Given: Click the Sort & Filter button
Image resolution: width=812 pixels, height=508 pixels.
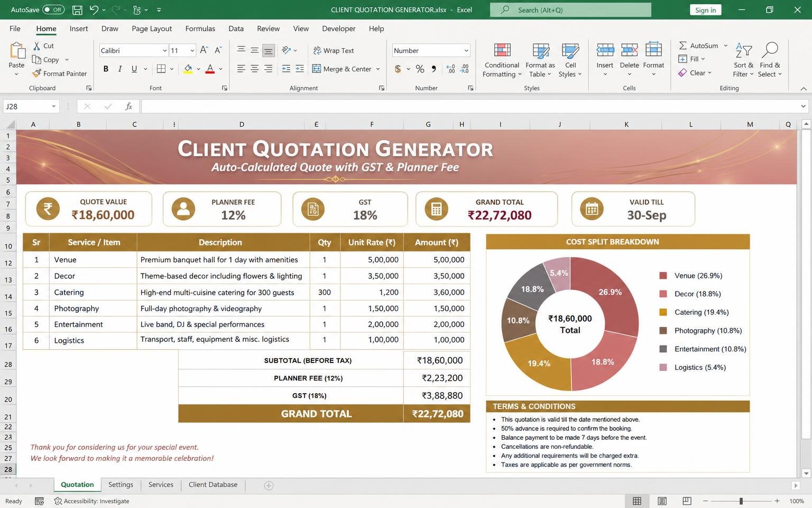Looking at the screenshot, I should pyautogui.click(x=743, y=60).
